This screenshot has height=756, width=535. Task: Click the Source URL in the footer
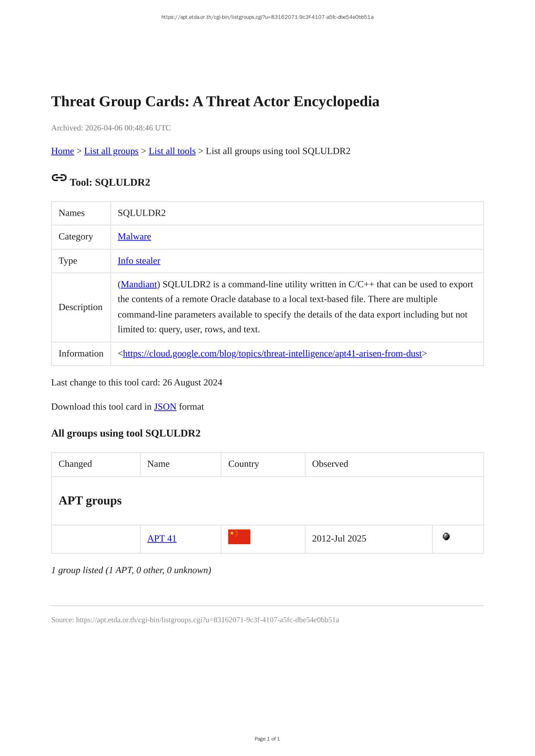click(x=207, y=620)
